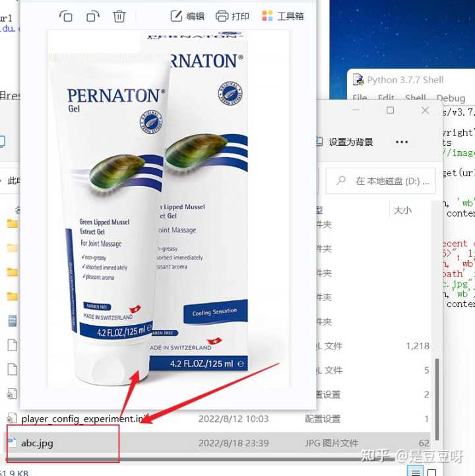Click the 大小 column header
Viewport: 475px width, 476px height.
(x=402, y=210)
